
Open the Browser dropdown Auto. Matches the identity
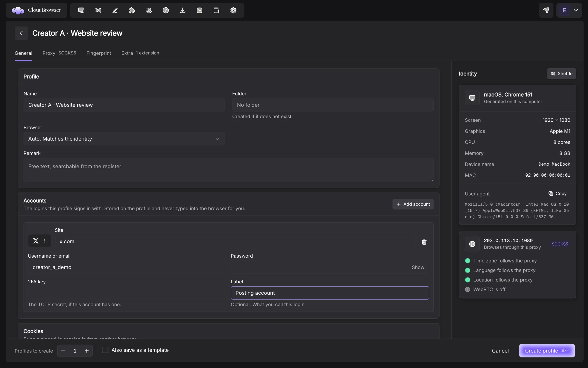tap(124, 139)
